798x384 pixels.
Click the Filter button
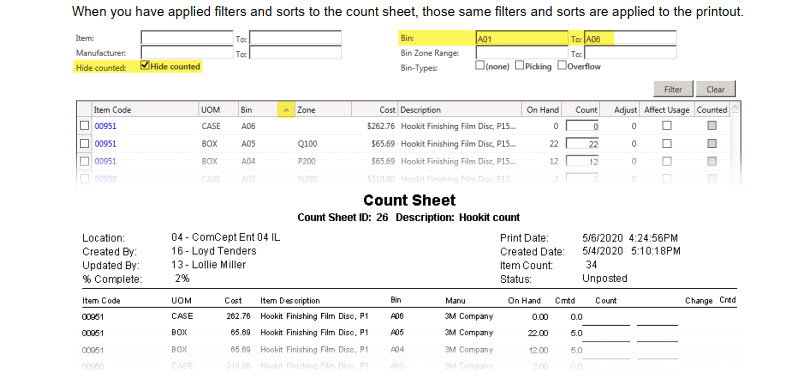pos(673,89)
